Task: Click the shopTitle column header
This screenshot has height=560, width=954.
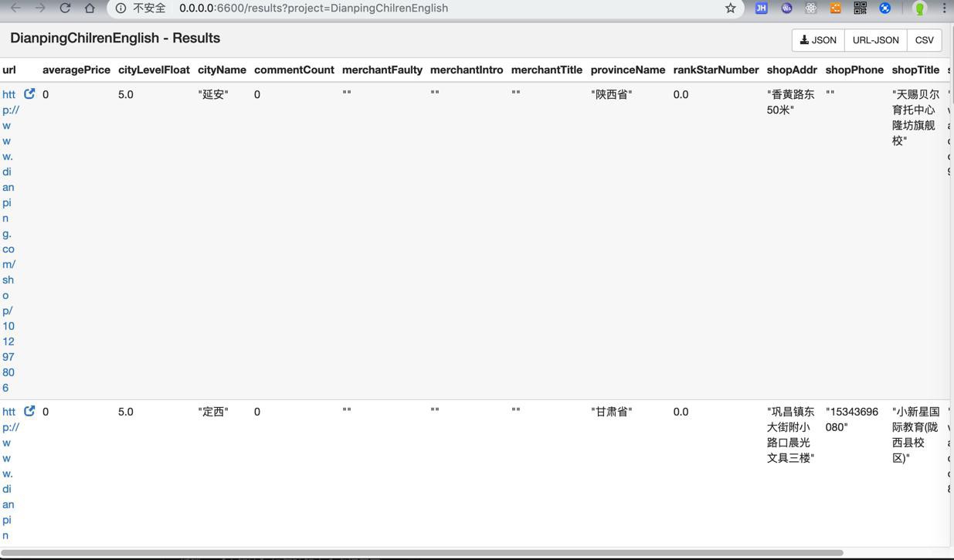Action: coord(915,70)
